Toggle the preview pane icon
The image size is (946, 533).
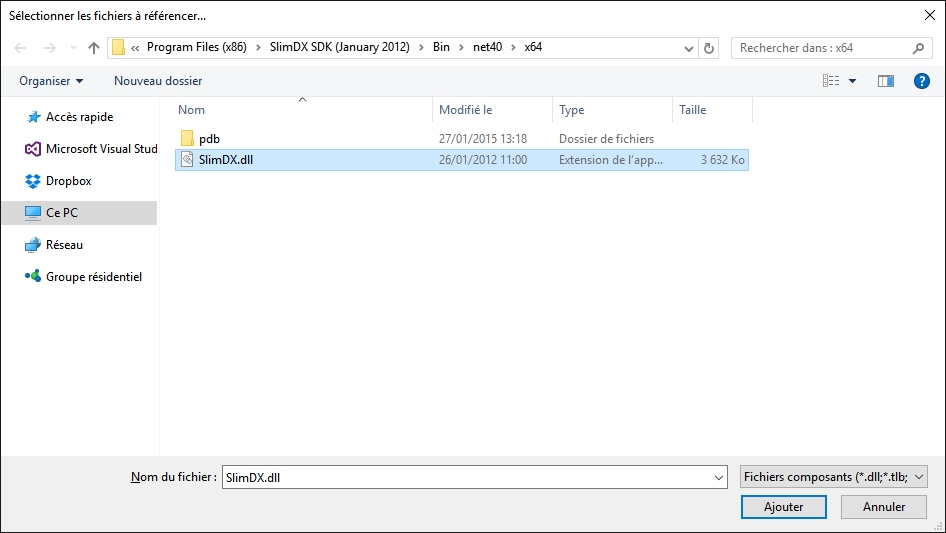pyautogui.click(x=886, y=81)
